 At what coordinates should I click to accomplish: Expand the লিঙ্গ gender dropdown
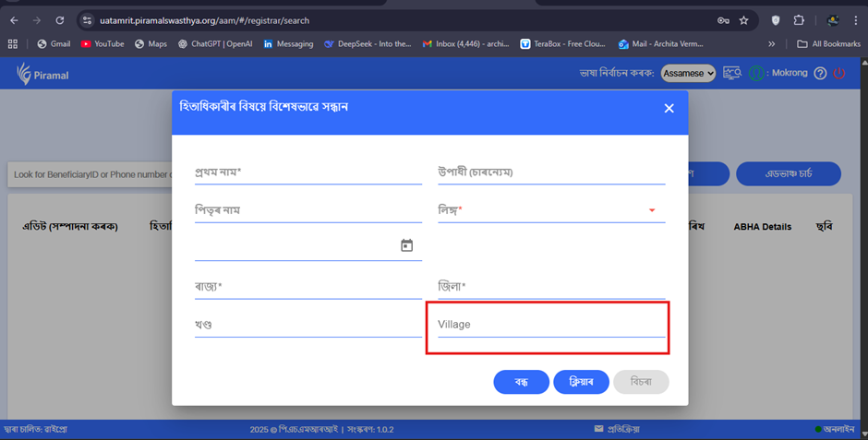click(550, 210)
